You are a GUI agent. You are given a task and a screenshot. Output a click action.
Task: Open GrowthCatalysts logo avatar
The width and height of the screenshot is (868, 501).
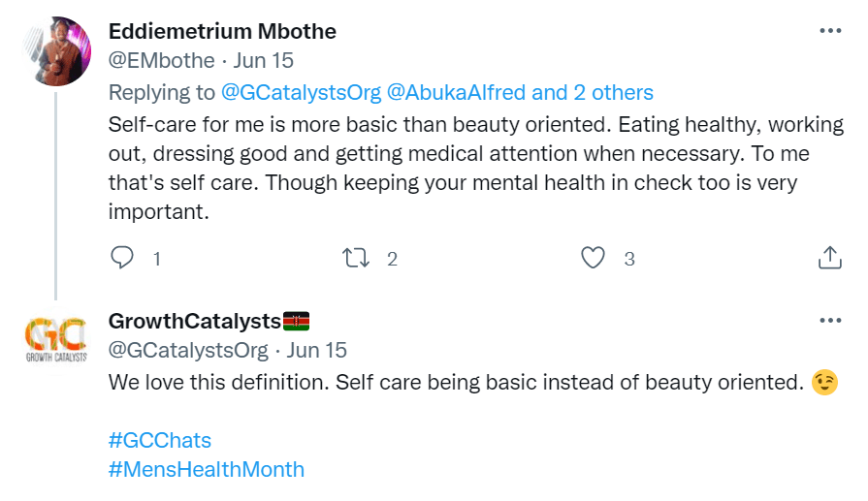(x=55, y=340)
